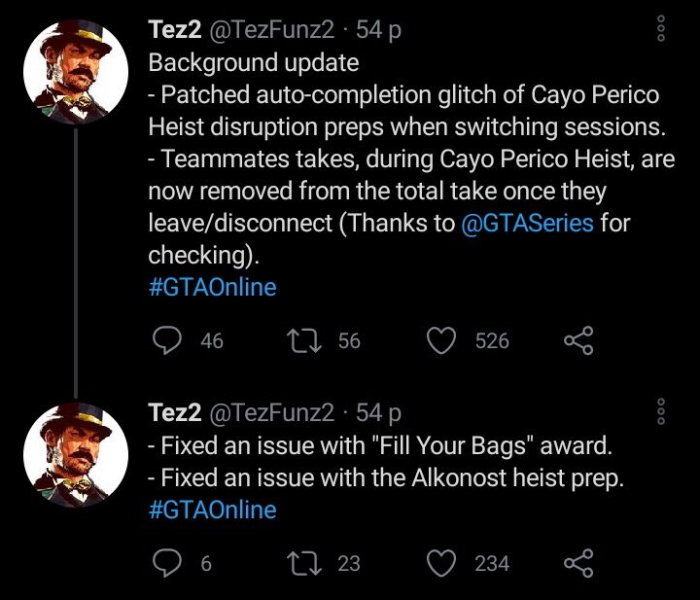Open the Tez2 display name on the first tweet

click(174, 30)
